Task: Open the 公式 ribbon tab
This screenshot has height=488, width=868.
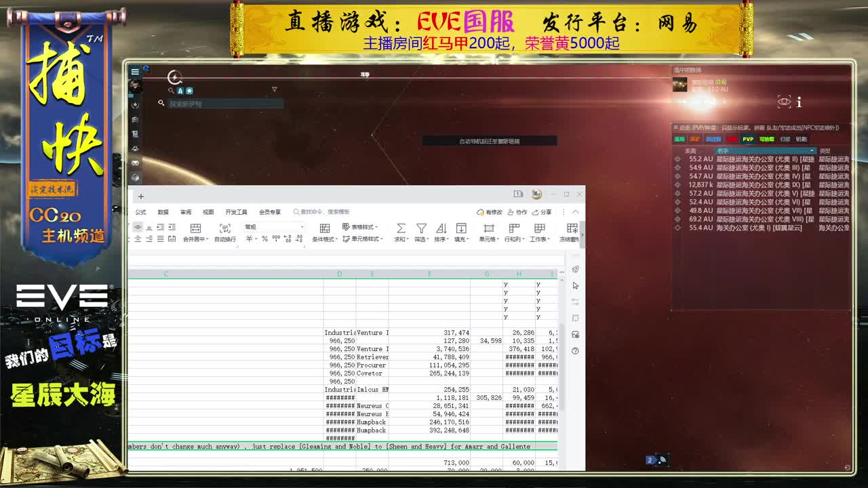Action: pos(140,212)
